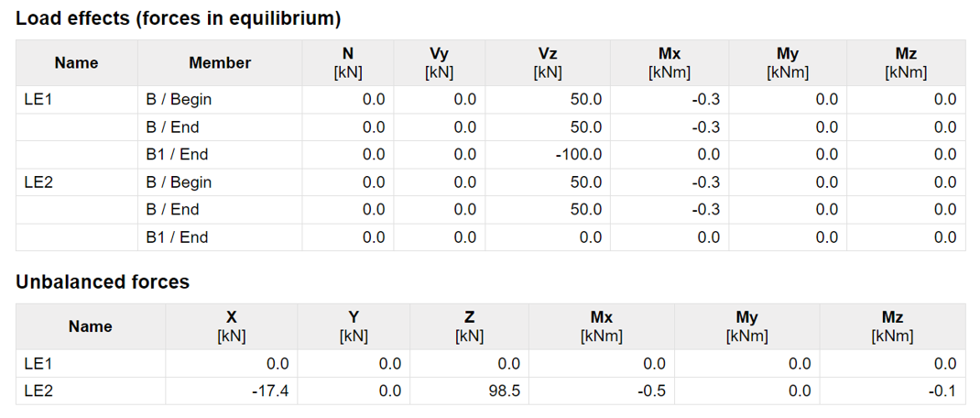Click the X column header in Unbalanced forces

(x=231, y=326)
